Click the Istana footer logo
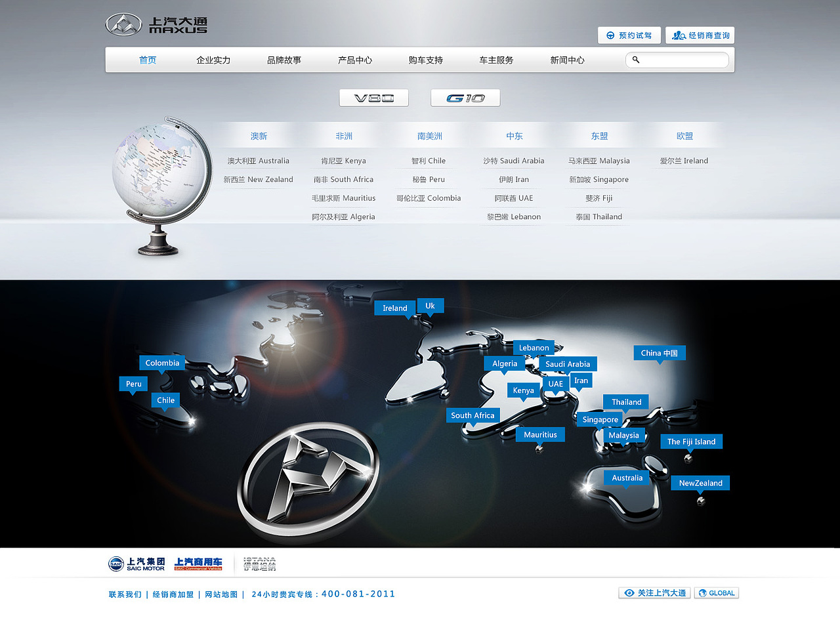Viewport: 840px width, 620px height. pos(260,564)
